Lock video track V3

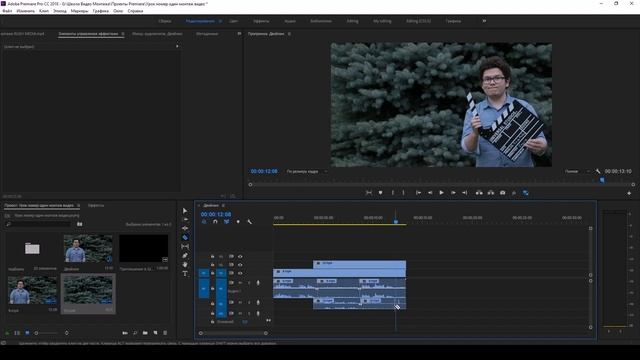(212, 256)
